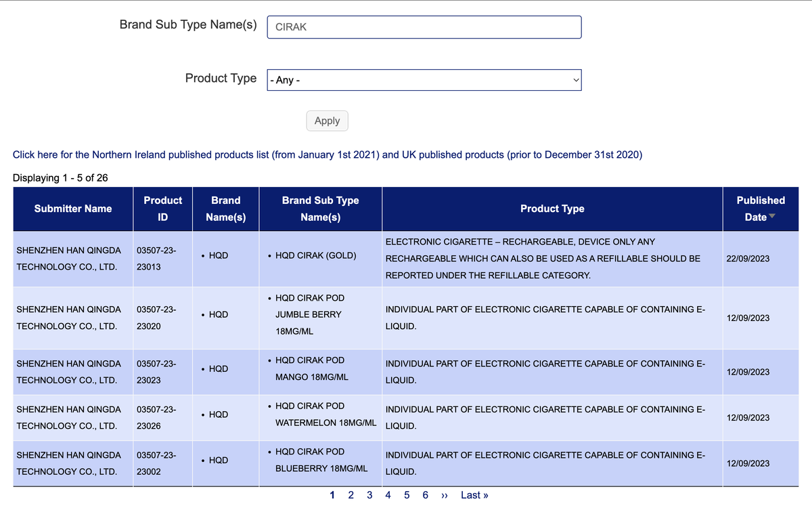The width and height of the screenshot is (812, 508).
Task: Go to results page 5
Action: [407, 495]
